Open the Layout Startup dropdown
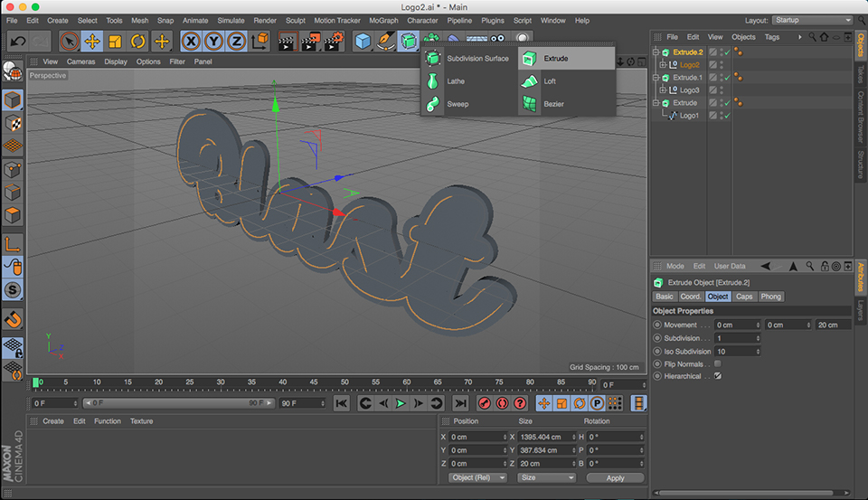This screenshot has width=868, height=500. [x=812, y=20]
